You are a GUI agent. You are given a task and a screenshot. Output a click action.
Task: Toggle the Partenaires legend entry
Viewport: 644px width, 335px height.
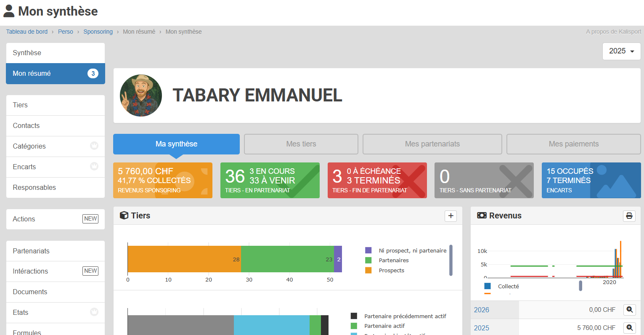[x=393, y=261]
